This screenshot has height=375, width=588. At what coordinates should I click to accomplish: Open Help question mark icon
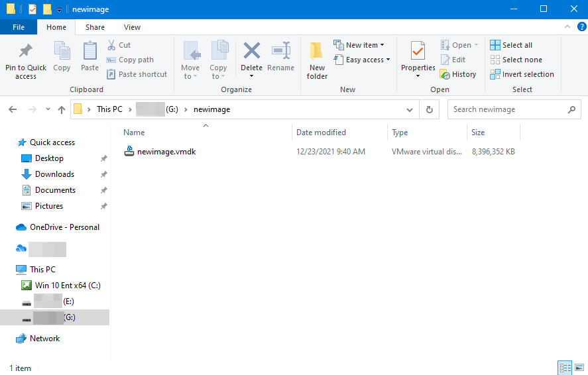581,27
